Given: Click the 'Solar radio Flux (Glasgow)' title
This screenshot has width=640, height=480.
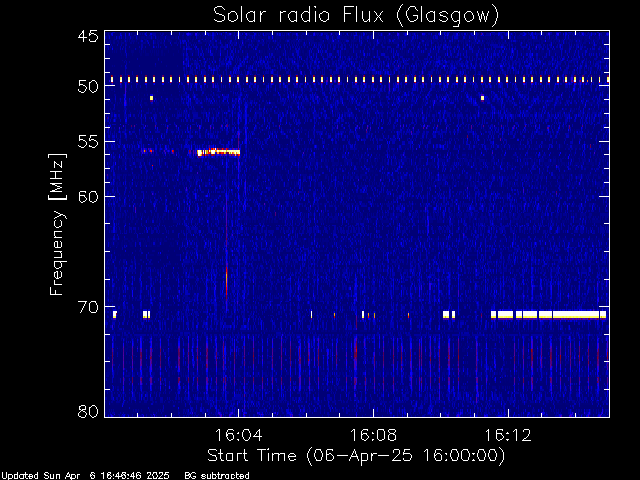Looking at the screenshot, I should coord(356,15).
